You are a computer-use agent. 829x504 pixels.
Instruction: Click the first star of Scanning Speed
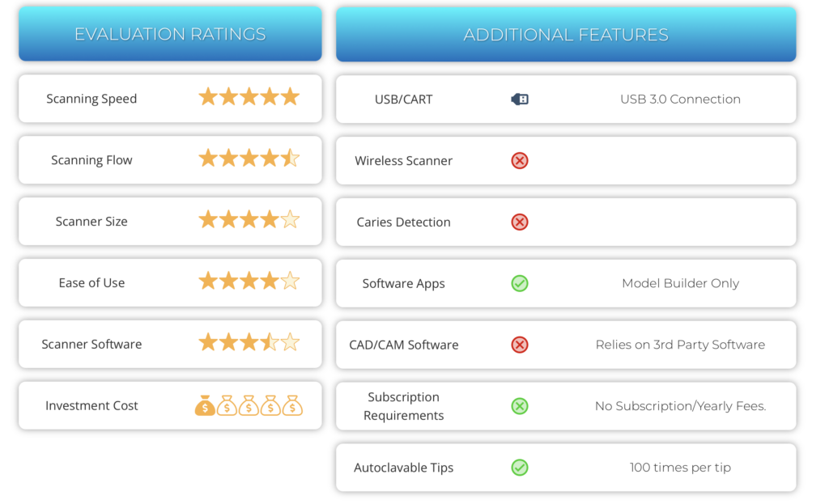(x=209, y=98)
